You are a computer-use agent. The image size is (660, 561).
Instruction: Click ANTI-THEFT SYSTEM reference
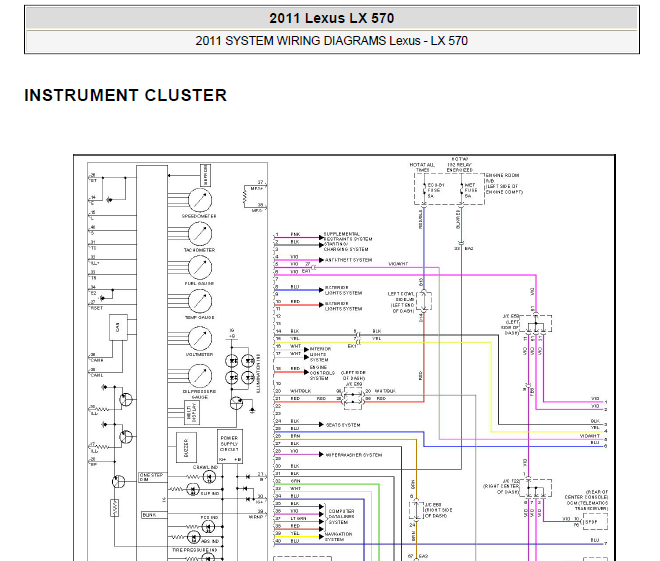point(348,260)
